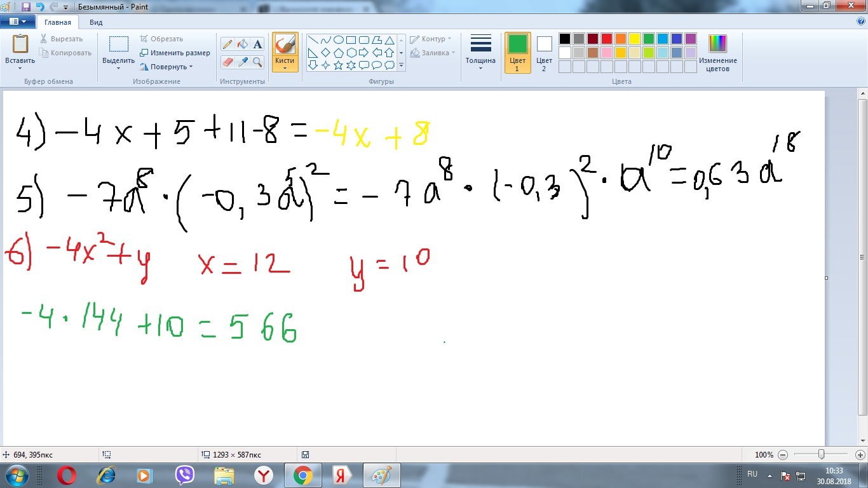Select the Fill with color bucket tool
Screen dimensions: 868x488
pyautogui.click(x=242, y=44)
